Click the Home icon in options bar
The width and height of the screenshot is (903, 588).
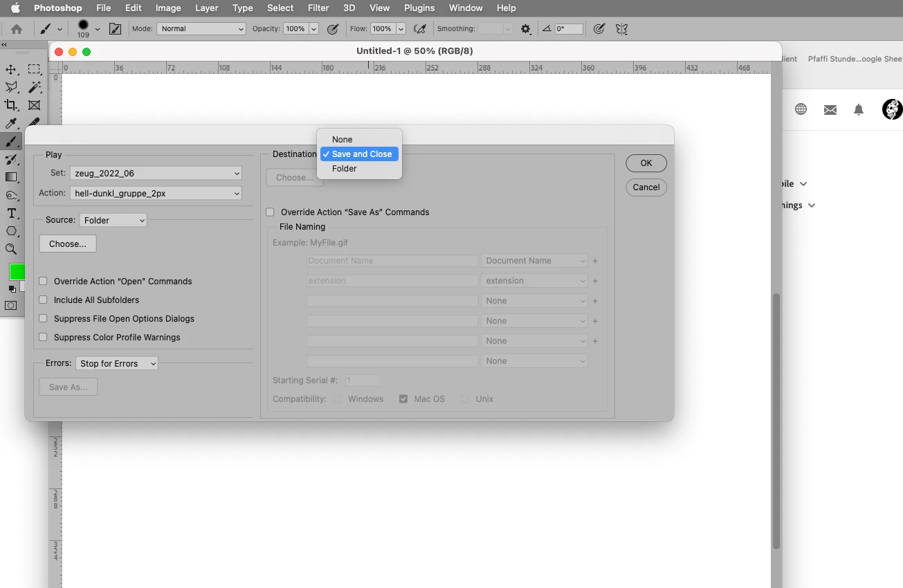[x=17, y=29]
